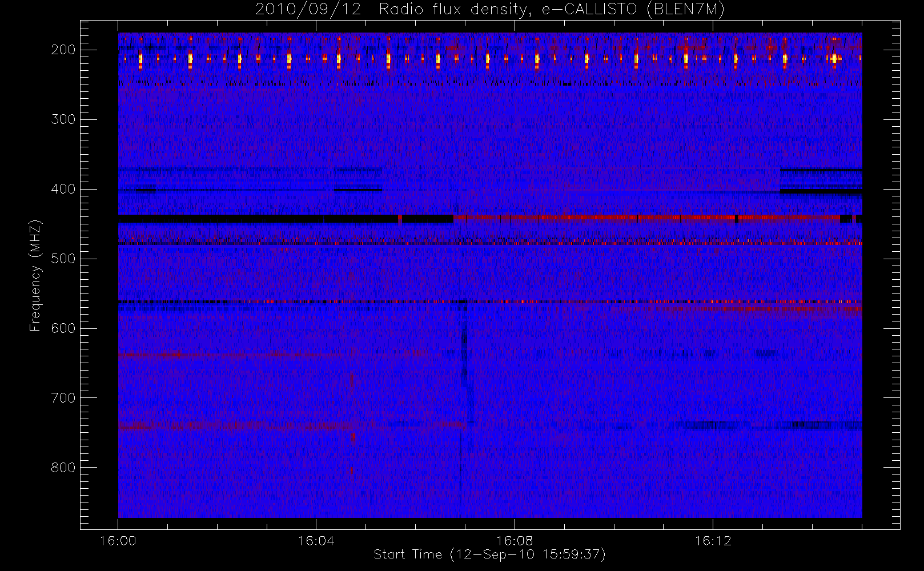The height and width of the screenshot is (571, 924).
Task: Click the 800 frequency tick label
Action: point(63,468)
